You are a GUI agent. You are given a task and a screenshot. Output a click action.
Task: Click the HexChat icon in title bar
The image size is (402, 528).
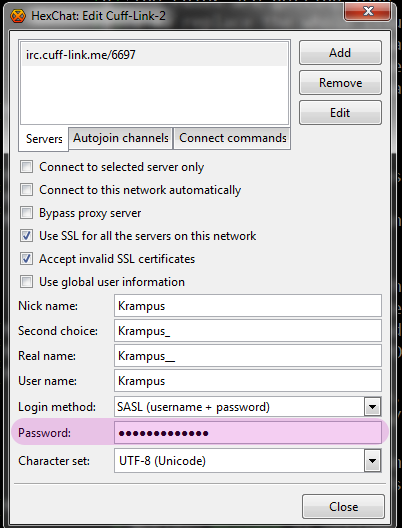coord(18,16)
